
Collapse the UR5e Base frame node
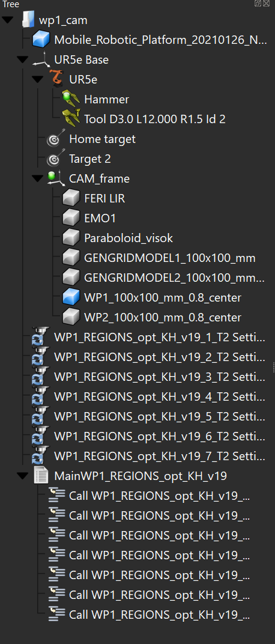click(x=23, y=60)
